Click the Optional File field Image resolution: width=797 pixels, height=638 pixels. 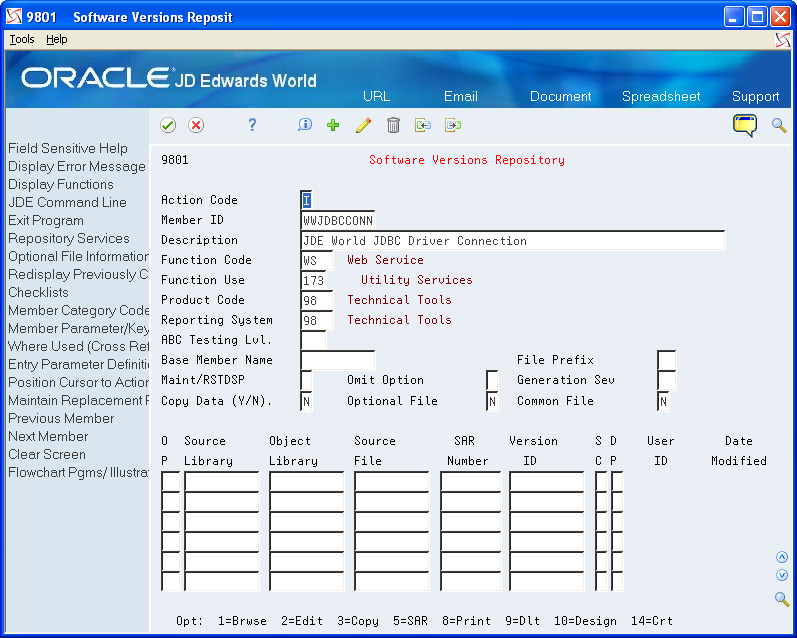pos(492,402)
